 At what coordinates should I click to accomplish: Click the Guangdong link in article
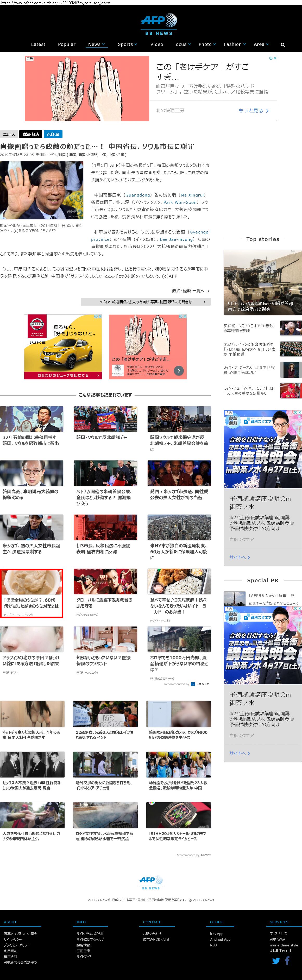(x=137, y=195)
